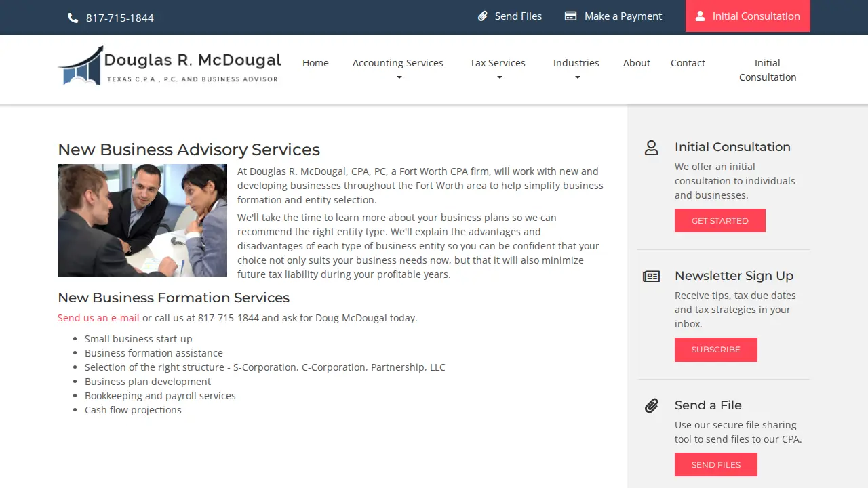The height and width of the screenshot is (488, 868).
Task: Click the sidebar Initial Consultation heading
Action: tap(732, 147)
